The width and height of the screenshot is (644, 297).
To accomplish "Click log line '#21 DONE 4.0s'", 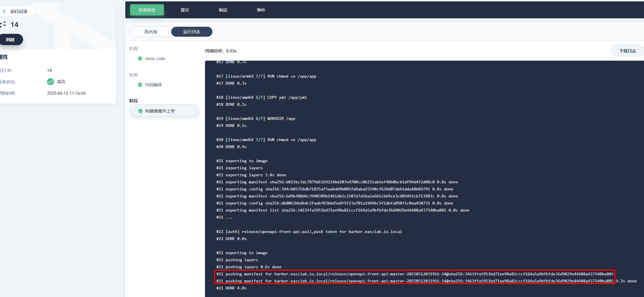I will coord(231,288).
